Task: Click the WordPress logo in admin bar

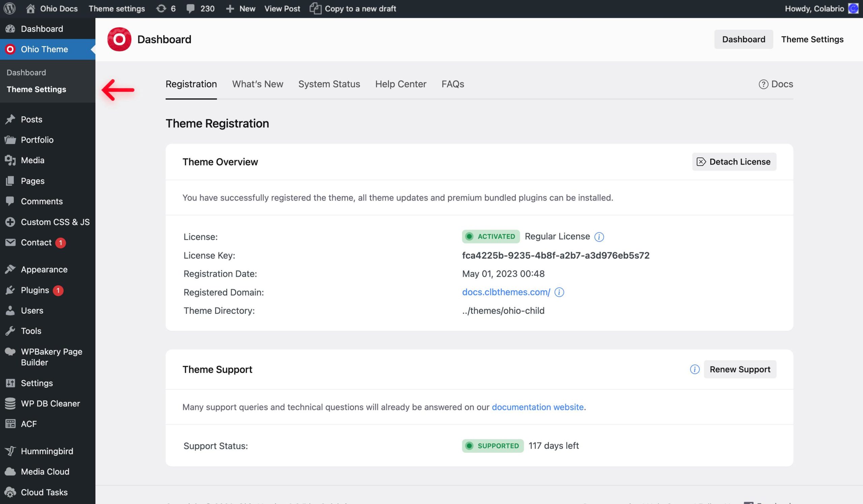Action: (9, 8)
